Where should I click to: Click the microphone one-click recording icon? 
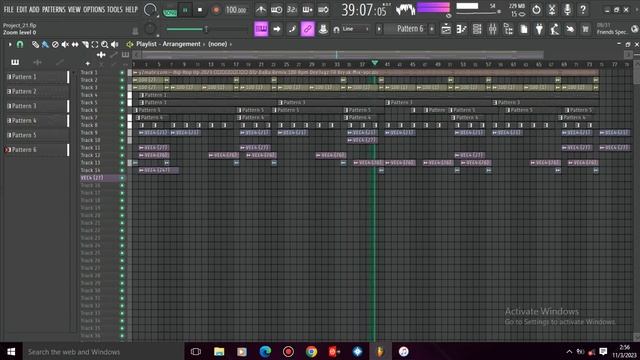coord(567,9)
